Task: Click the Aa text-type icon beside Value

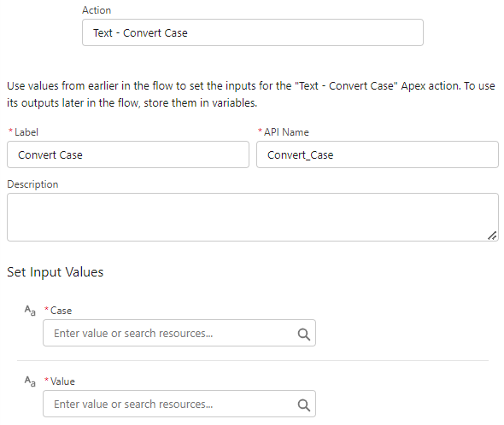Action: pyautogui.click(x=30, y=381)
